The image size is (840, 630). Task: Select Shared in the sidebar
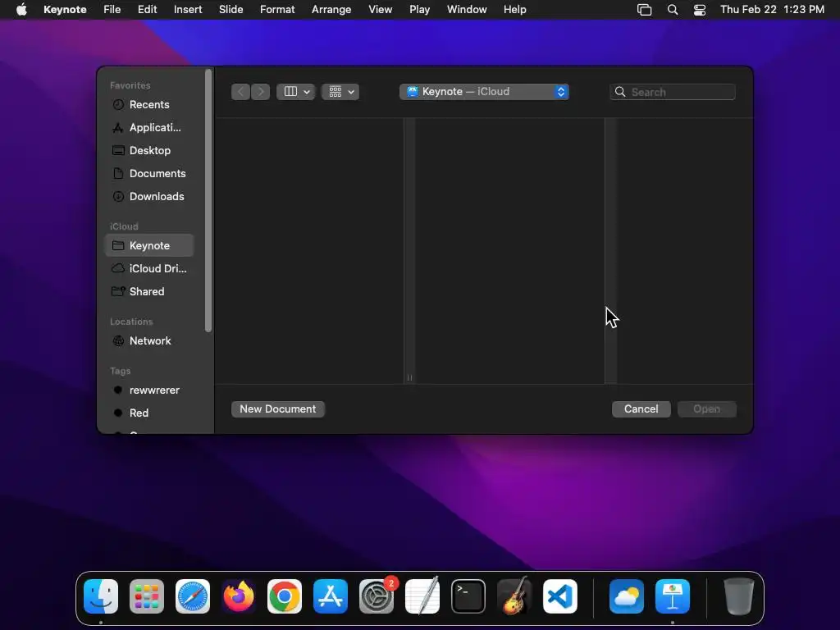click(x=149, y=291)
